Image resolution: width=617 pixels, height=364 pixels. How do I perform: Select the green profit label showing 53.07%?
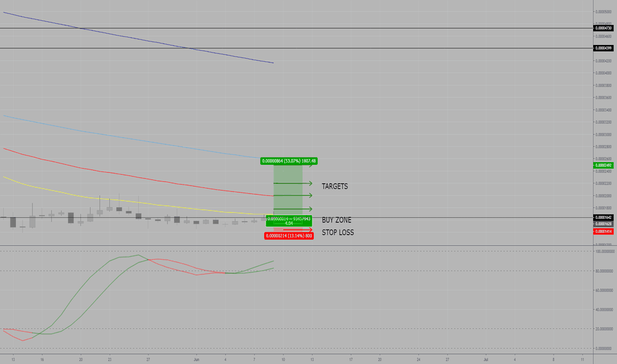[x=289, y=161]
